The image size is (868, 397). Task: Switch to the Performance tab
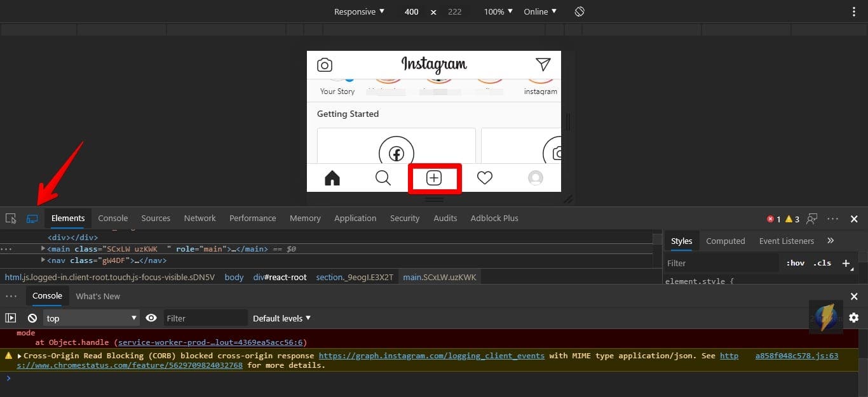[x=253, y=218]
